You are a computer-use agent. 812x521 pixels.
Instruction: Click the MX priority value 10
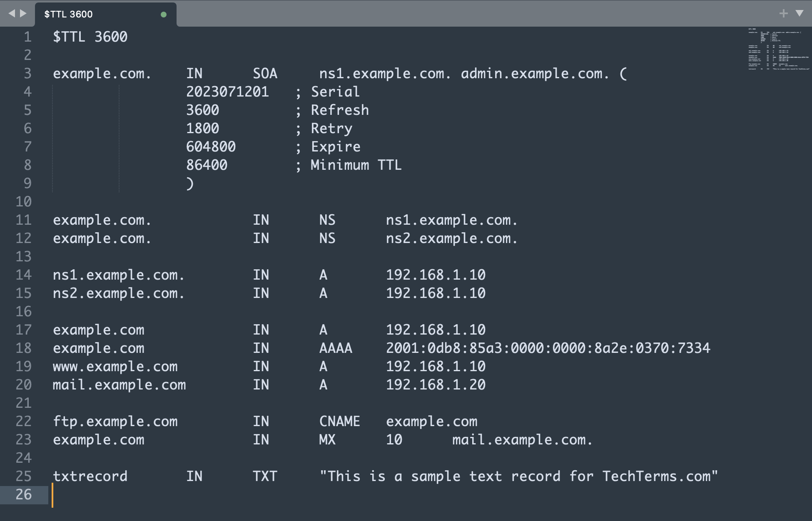[x=394, y=439]
